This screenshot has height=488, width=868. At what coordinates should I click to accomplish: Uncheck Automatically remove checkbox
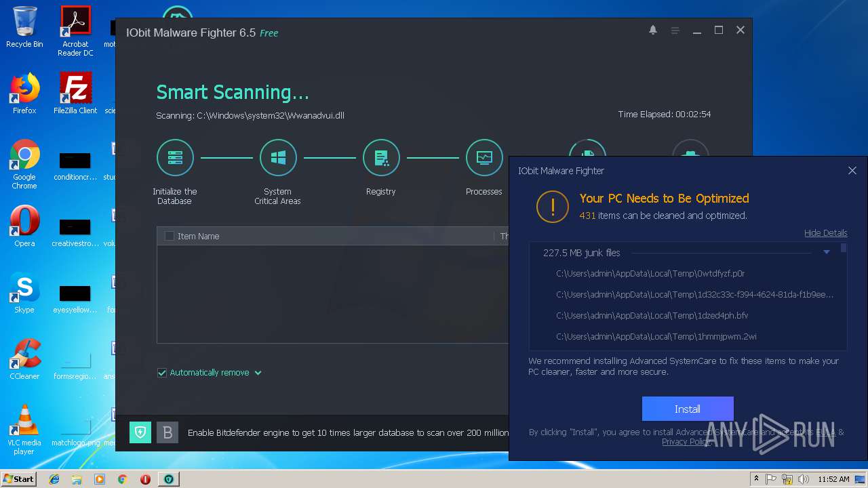tap(162, 373)
